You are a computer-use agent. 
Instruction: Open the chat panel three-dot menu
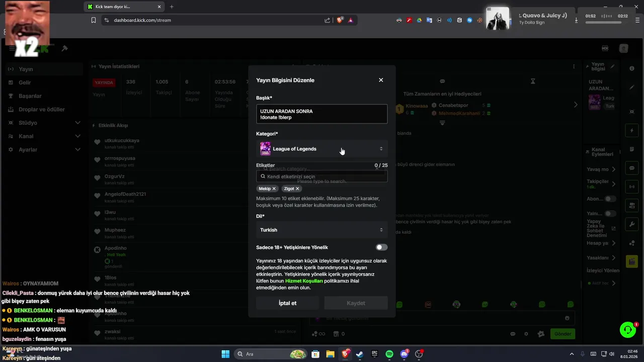click(574, 66)
